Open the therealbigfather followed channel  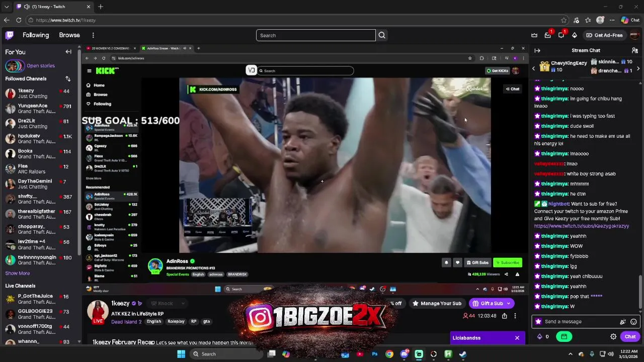[x=39, y=214]
